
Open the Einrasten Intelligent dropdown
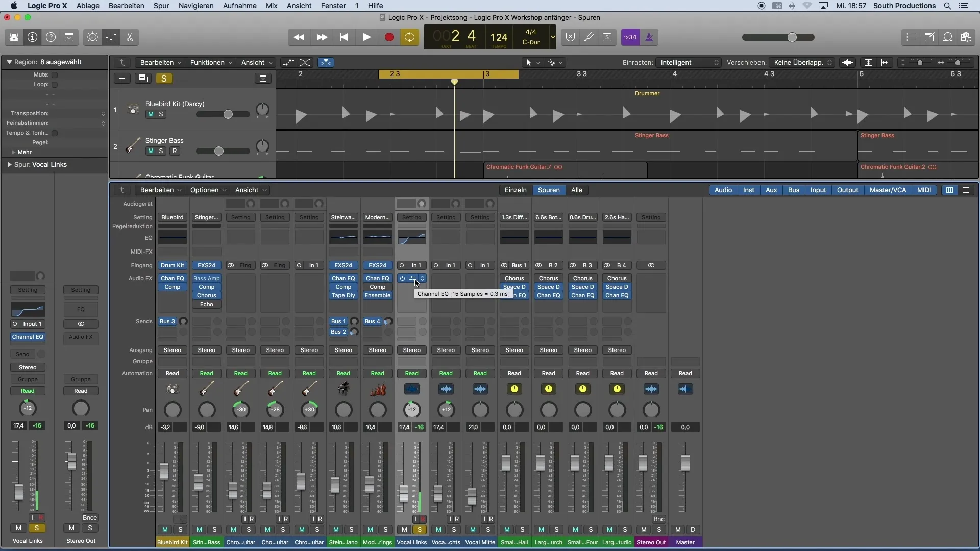coord(689,62)
